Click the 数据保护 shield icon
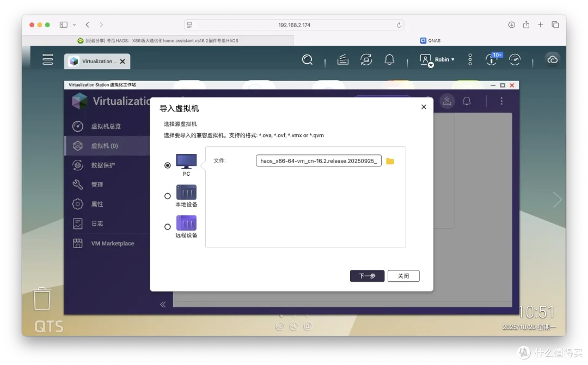This screenshot has height=365, width=588. click(78, 165)
